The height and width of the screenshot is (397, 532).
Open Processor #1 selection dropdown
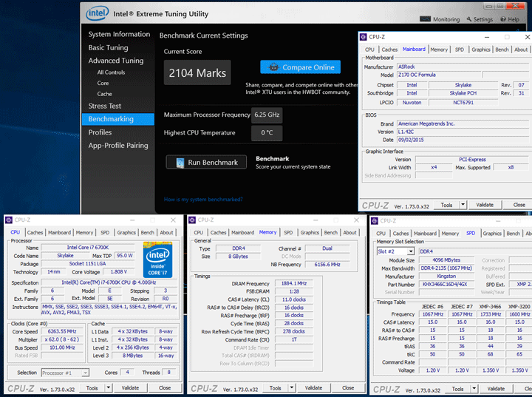pos(65,373)
